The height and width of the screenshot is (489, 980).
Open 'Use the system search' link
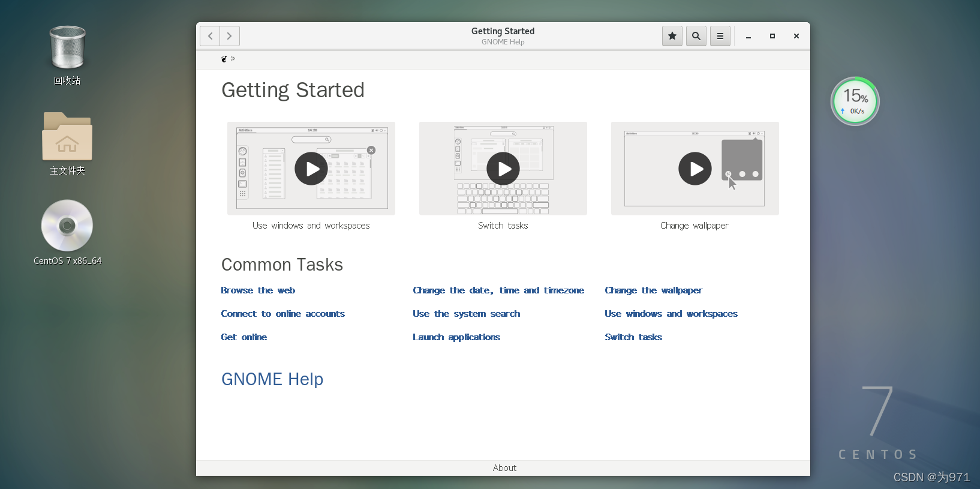tap(467, 314)
